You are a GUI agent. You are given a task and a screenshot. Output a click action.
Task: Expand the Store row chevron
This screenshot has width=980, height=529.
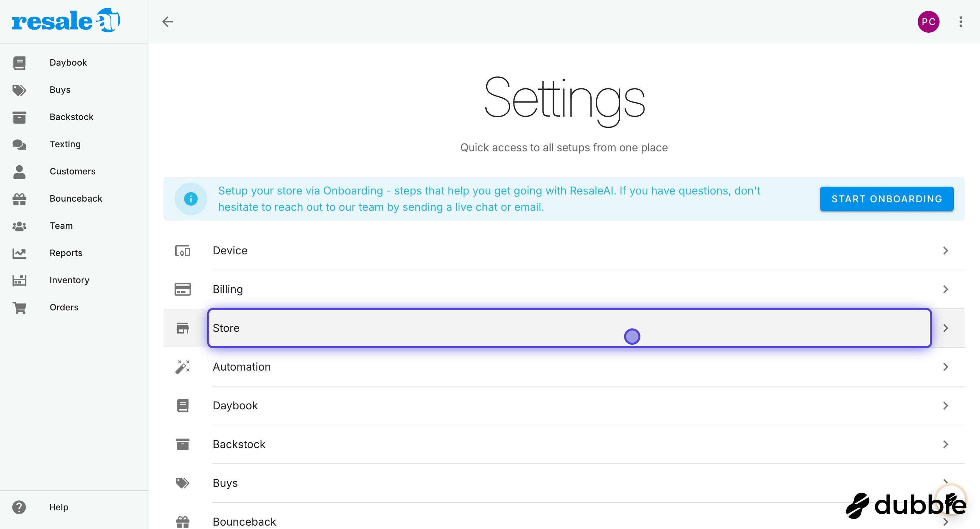(x=946, y=328)
